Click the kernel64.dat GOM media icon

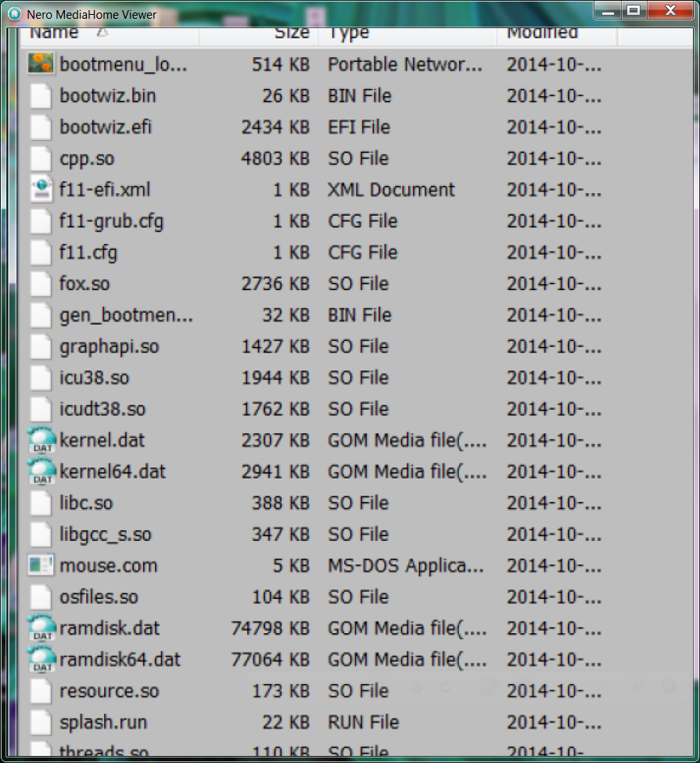point(42,471)
